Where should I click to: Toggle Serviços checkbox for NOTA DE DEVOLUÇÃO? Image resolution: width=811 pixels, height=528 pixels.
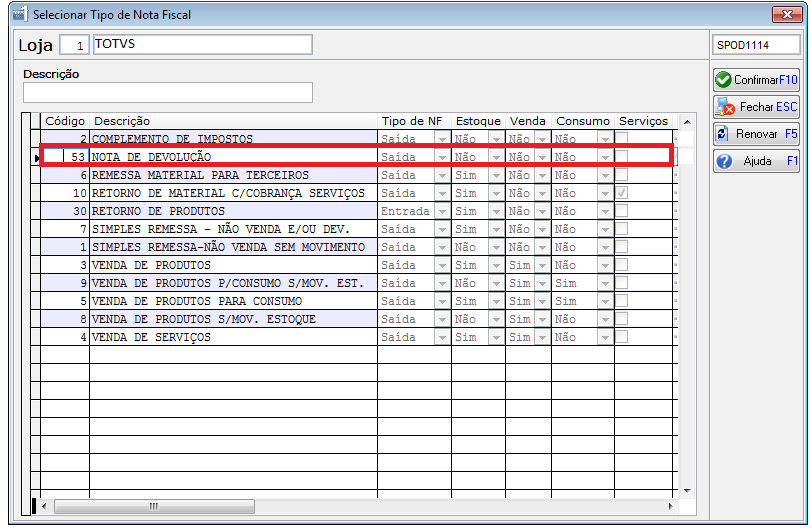pos(622,156)
